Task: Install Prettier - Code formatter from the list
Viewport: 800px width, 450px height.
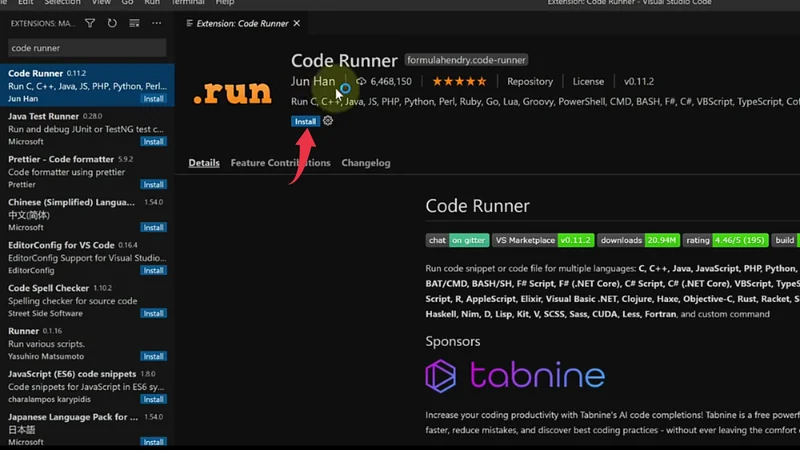Action: tap(153, 185)
